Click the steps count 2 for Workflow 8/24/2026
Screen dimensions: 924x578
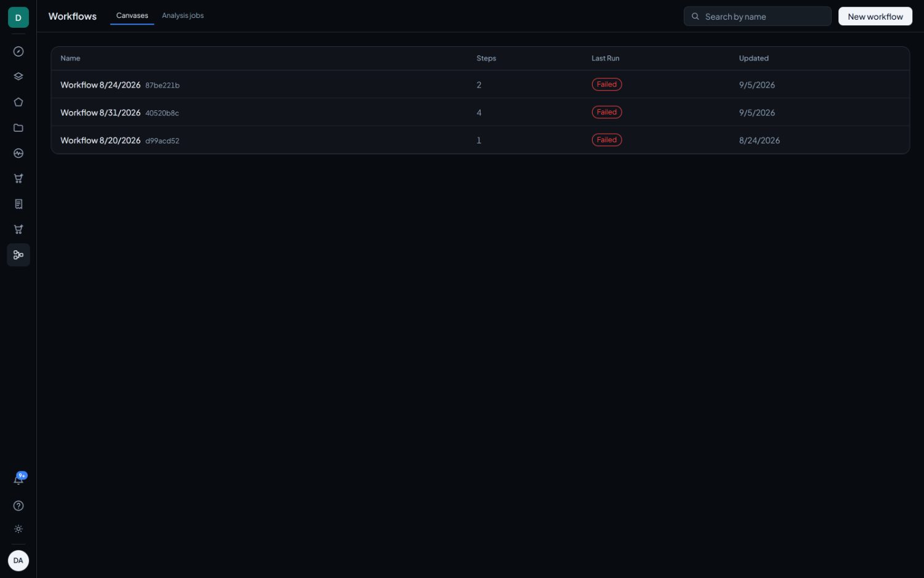(x=479, y=85)
